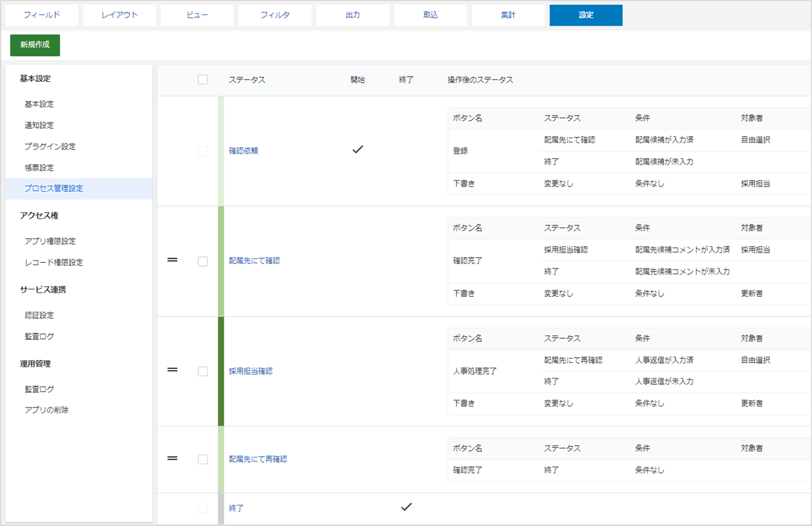Click the color bar of 配属先にて確認
The image size is (812, 526).
[221, 261]
